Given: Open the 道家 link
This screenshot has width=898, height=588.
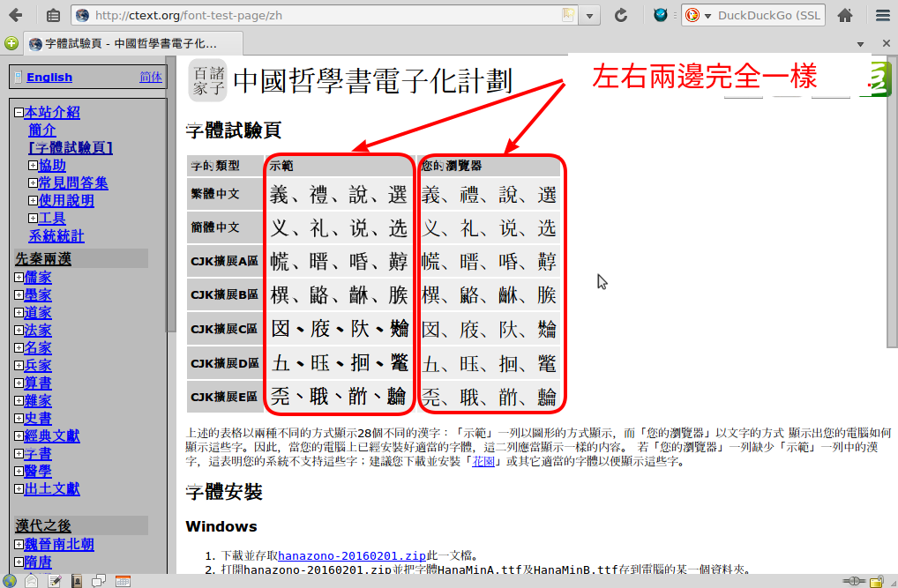Looking at the screenshot, I should 38,313.
